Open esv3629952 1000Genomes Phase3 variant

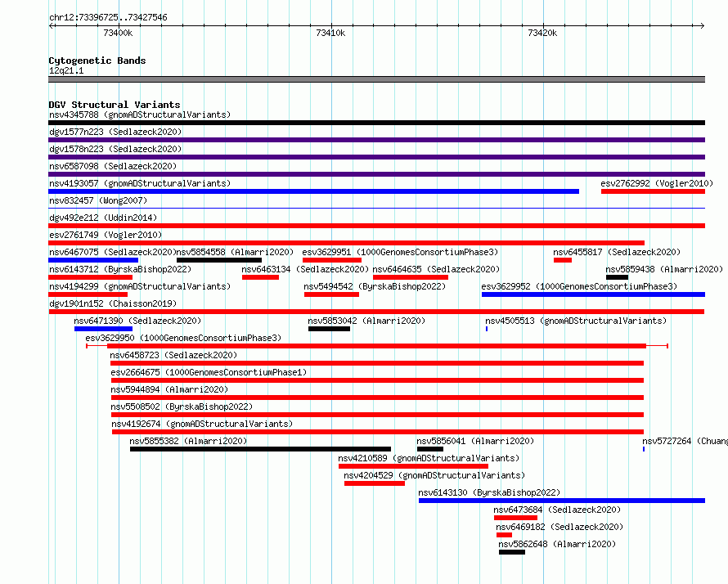[x=593, y=294]
